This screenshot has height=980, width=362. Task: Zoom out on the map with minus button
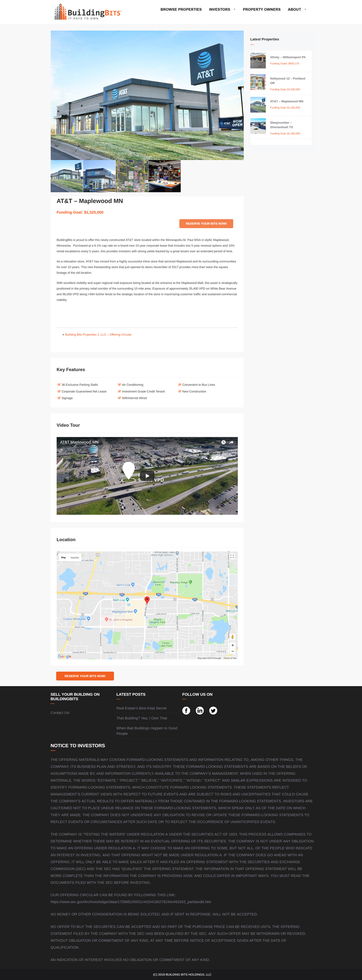tap(233, 651)
